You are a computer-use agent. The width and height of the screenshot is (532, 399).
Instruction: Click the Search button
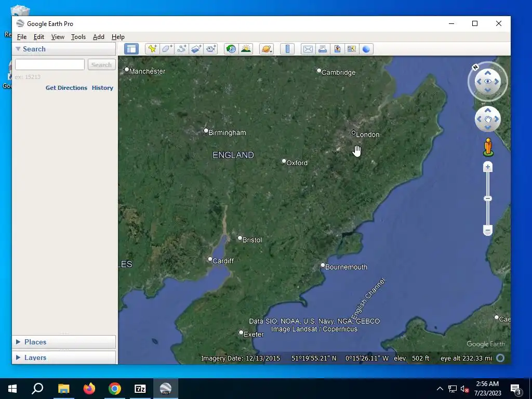pyautogui.click(x=101, y=64)
